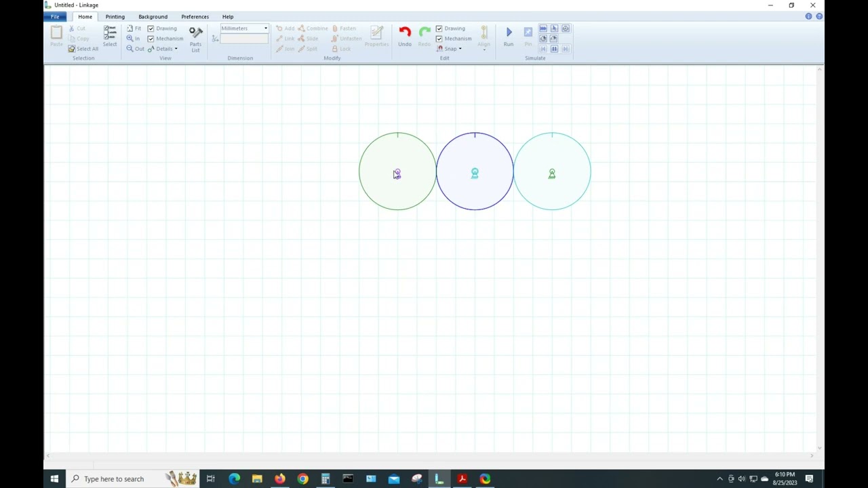Toggle the View Mechanism checkbox

151,39
